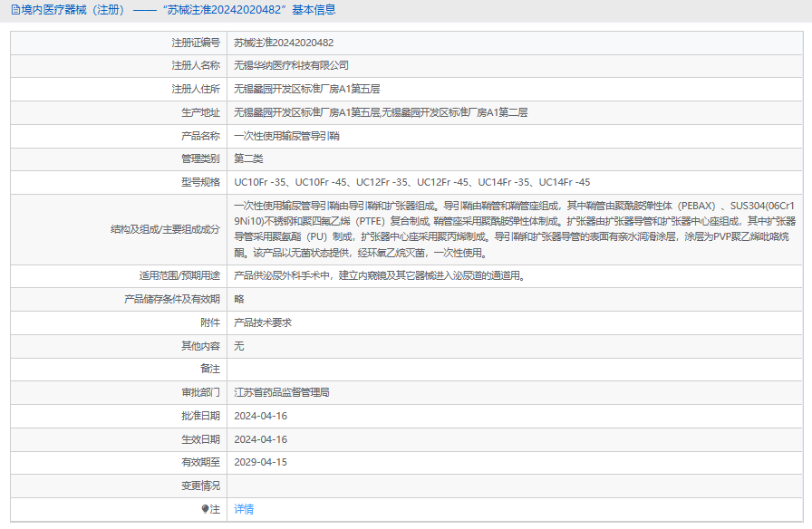Click expiry date 2029-04-15

click(x=260, y=462)
